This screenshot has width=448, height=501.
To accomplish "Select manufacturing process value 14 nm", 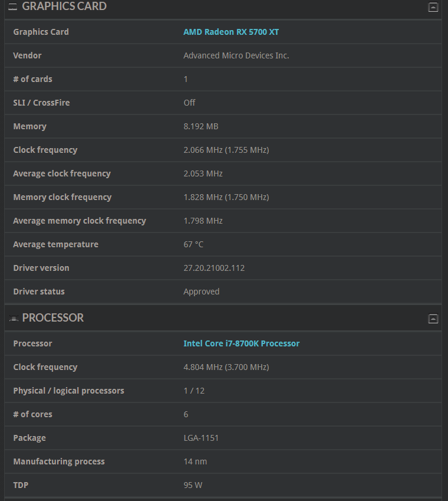I will pyautogui.click(x=195, y=461).
